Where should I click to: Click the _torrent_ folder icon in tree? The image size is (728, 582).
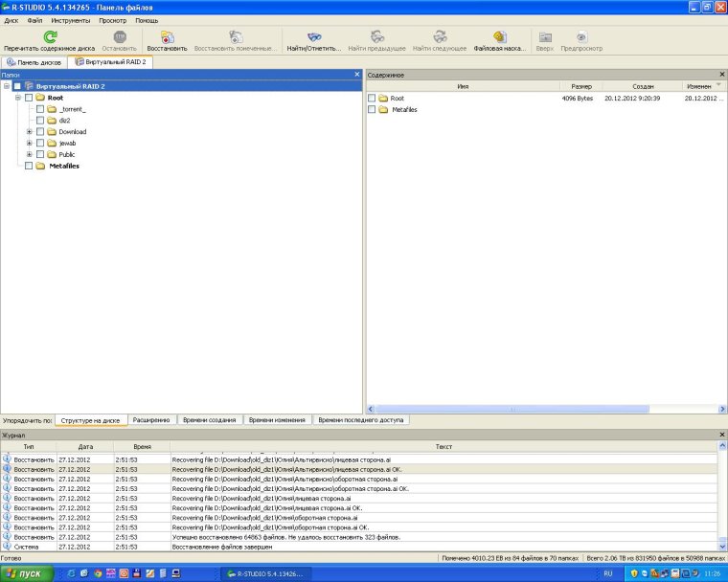coord(52,109)
